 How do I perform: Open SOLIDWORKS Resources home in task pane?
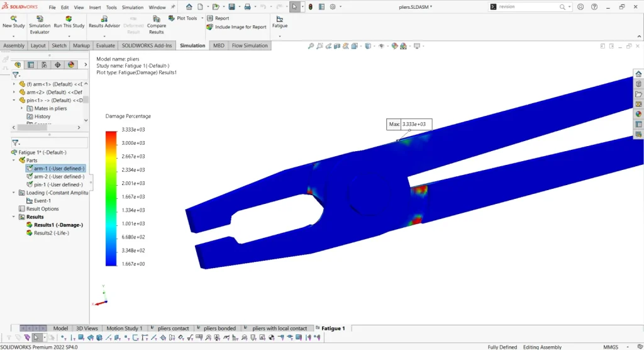638,74
